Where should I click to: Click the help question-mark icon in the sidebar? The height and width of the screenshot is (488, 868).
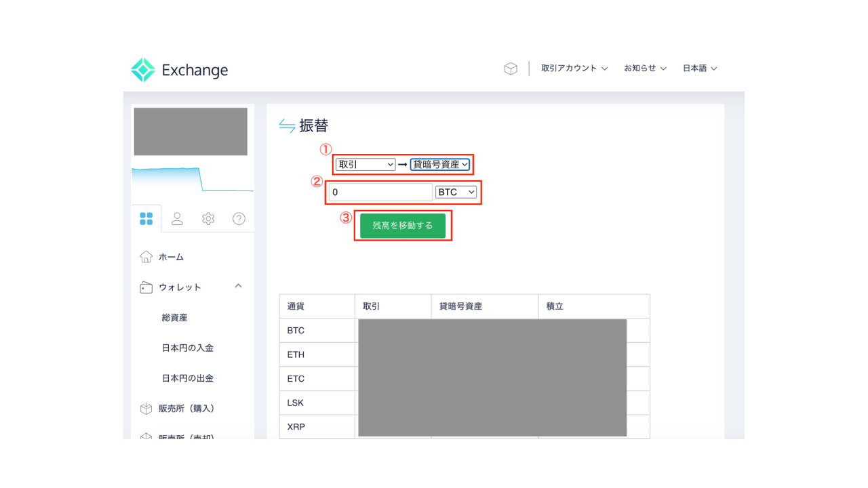(x=238, y=218)
